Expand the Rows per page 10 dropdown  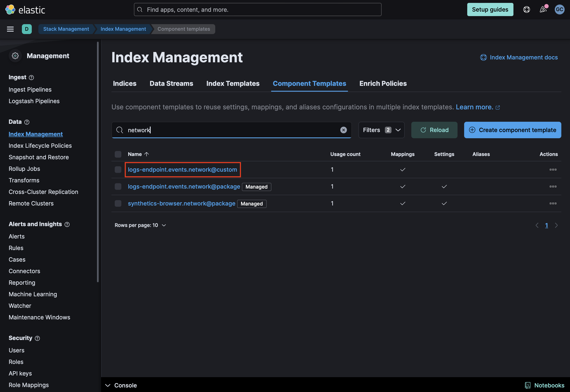point(139,225)
